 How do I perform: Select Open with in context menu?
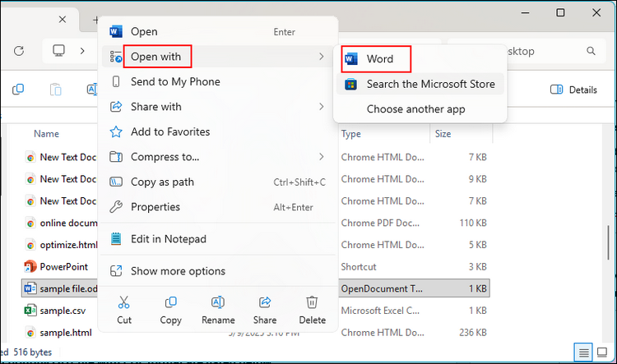tap(218, 57)
